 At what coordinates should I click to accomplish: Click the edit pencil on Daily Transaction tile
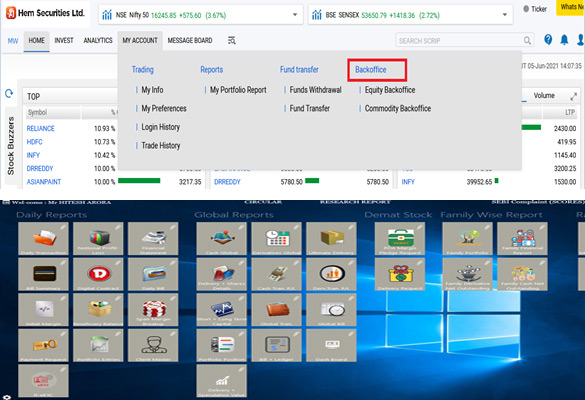point(63,227)
